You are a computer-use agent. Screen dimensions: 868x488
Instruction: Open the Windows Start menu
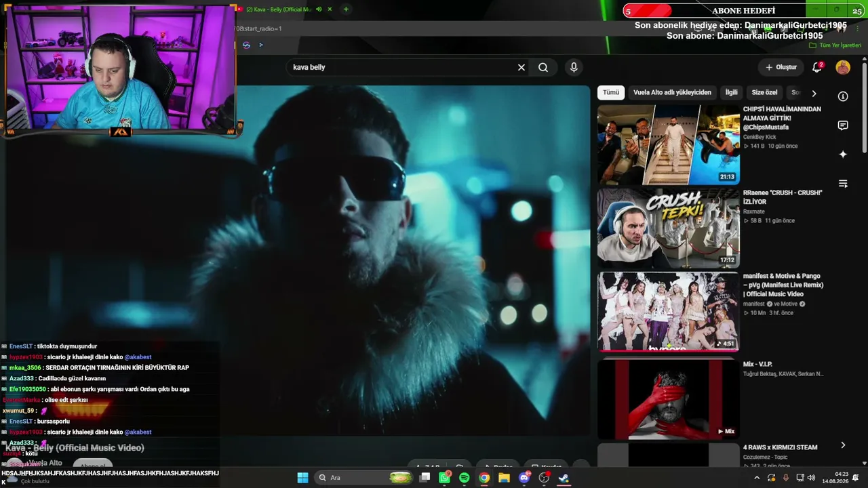click(x=302, y=478)
